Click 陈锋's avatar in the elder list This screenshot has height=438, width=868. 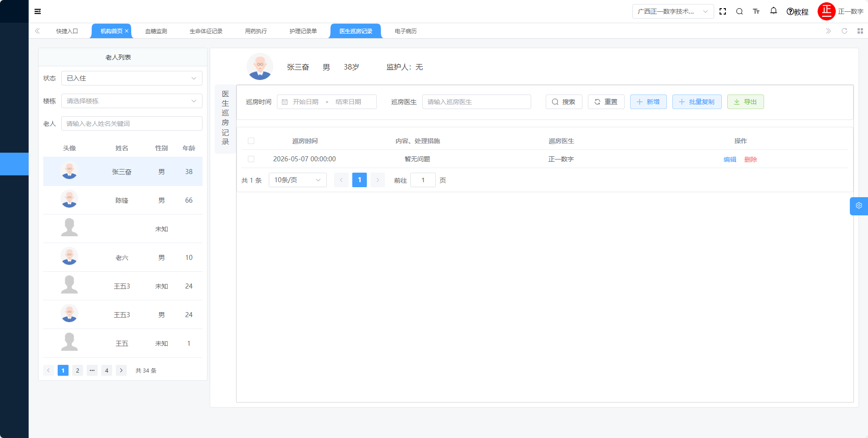pyautogui.click(x=69, y=200)
